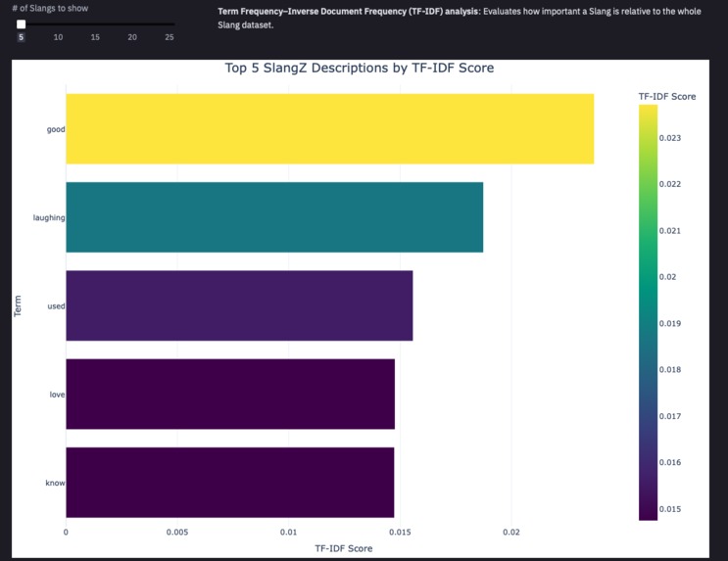Screen dimensions: 728x561
Task: Click '# of Slangs to show' label
Action: click(x=50, y=9)
